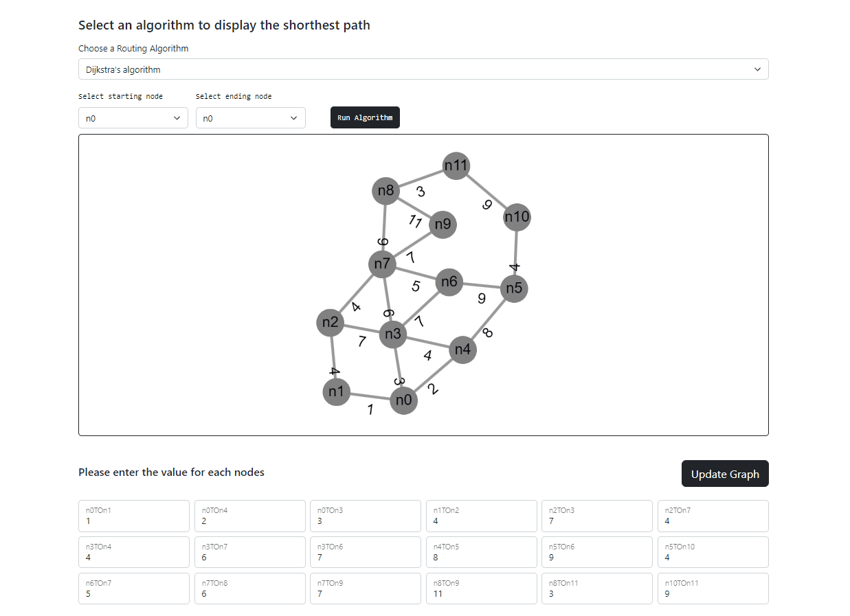
Task: Select graph node n8
Action: point(386,190)
